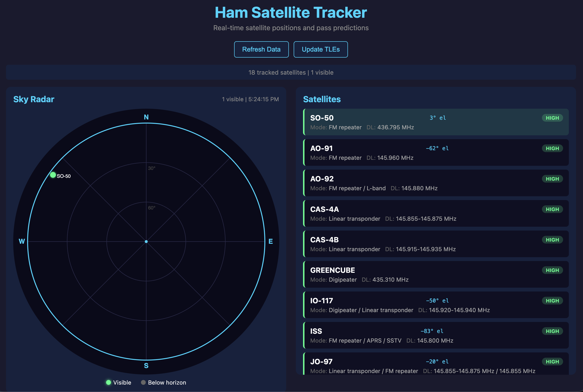Select the SO-50 dot on the radar
Viewport: 583px width, 392px height.
(x=53, y=175)
